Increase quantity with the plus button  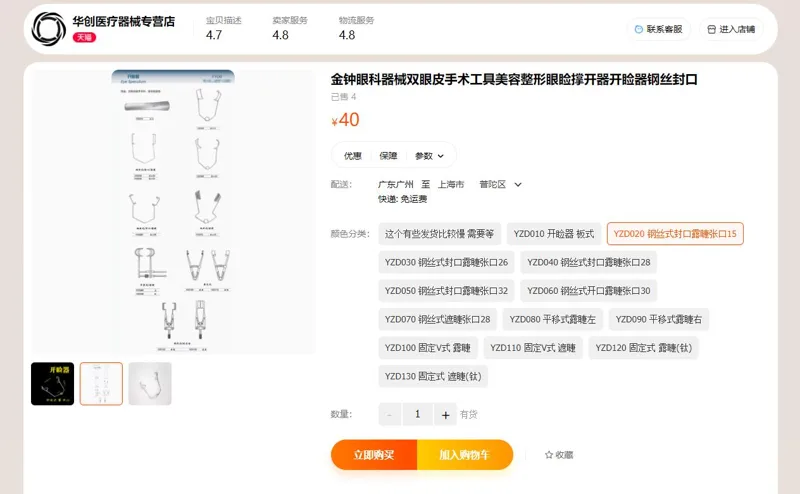click(x=445, y=414)
